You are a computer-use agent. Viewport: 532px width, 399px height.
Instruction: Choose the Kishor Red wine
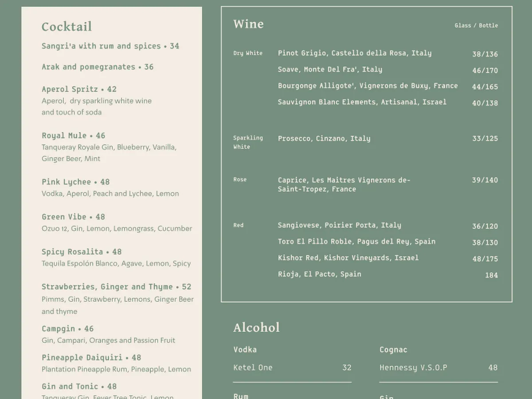[x=348, y=258]
